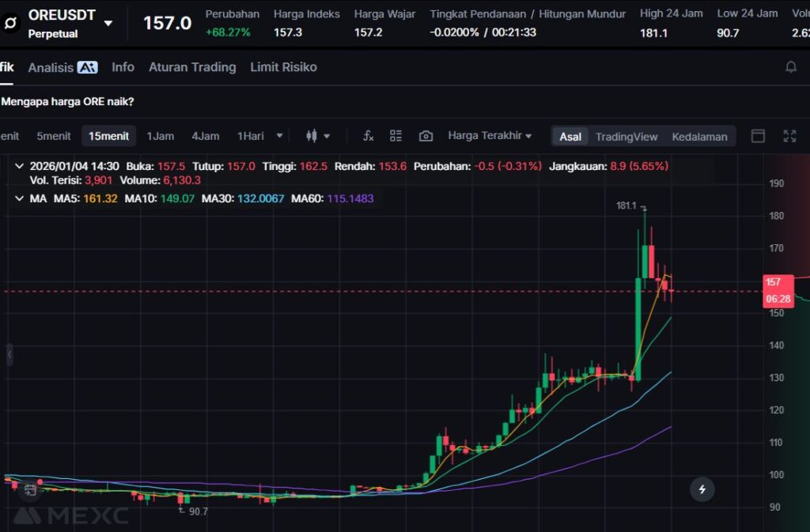Screen dimensions: 810x532
Task: Switch chart to Kedalaman view
Action: 699,137
